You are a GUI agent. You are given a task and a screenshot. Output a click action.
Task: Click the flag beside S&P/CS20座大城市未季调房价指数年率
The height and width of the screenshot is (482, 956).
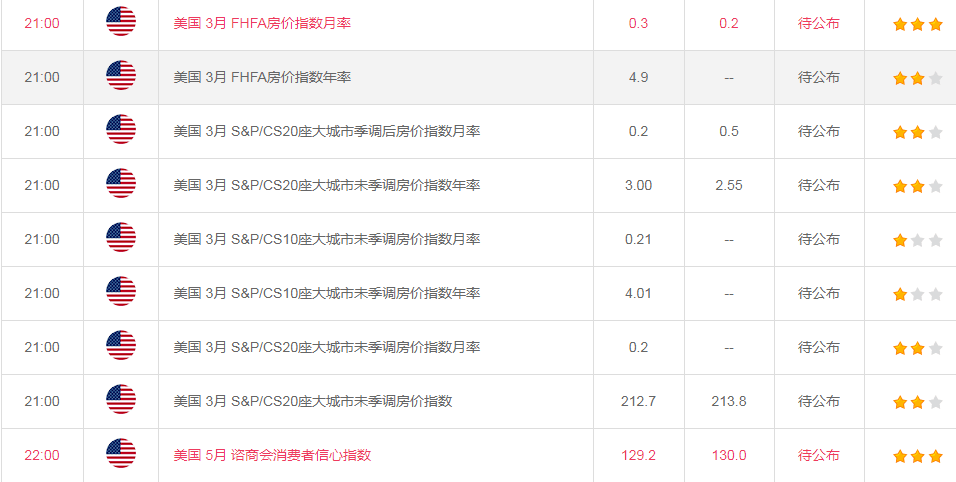coord(121,184)
